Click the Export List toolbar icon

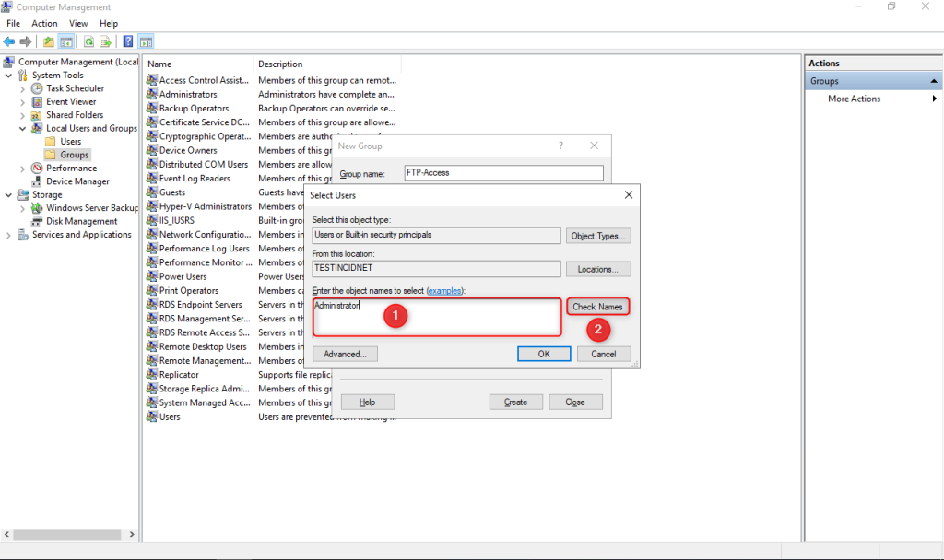pyautogui.click(x=105, y=41)
